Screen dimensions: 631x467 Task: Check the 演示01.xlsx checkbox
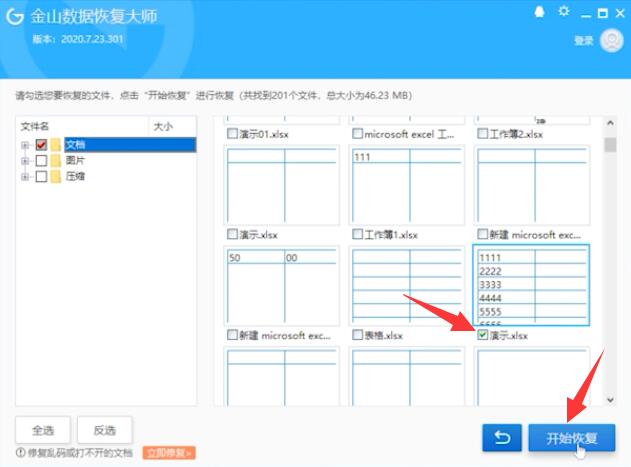pyautogui.click(x=232, y=133)
